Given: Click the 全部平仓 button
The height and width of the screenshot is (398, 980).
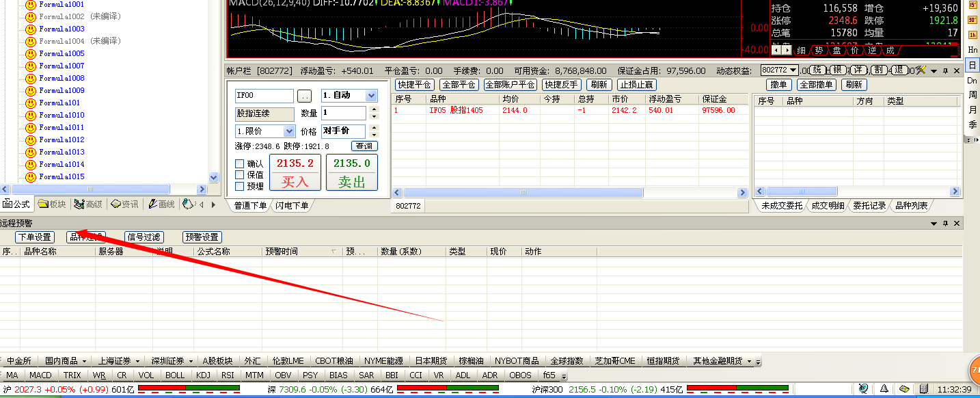Looking at the screenshot, I should coord(459,85).
